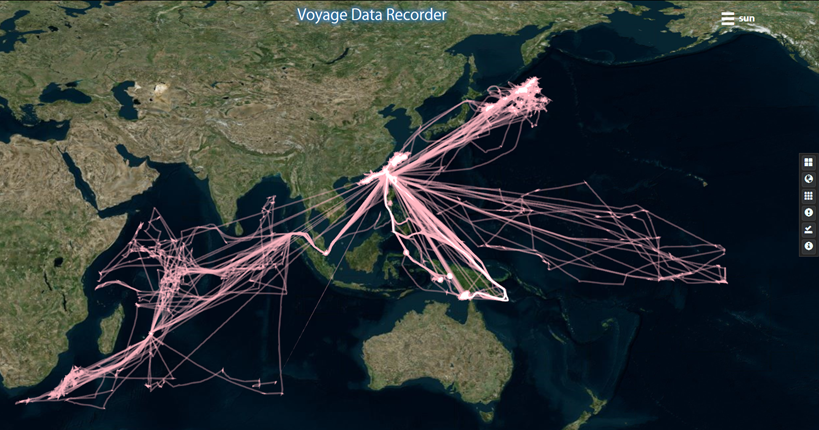Click the 'sun' user label

coord(747,19)
